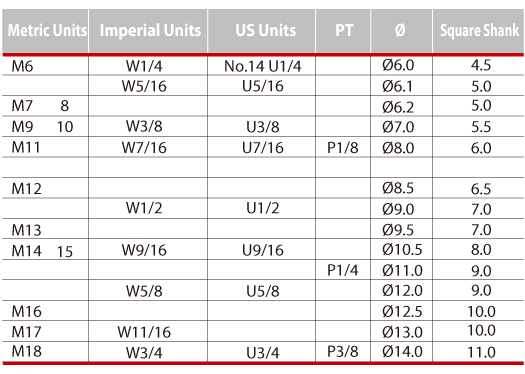Select the U9/16 US units cell

(262, 250)
